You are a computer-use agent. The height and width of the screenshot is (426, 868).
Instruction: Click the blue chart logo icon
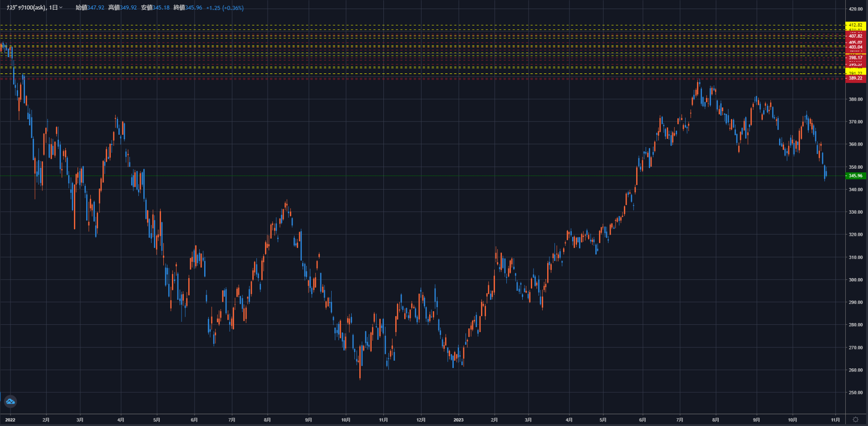[x=10, y=402]
